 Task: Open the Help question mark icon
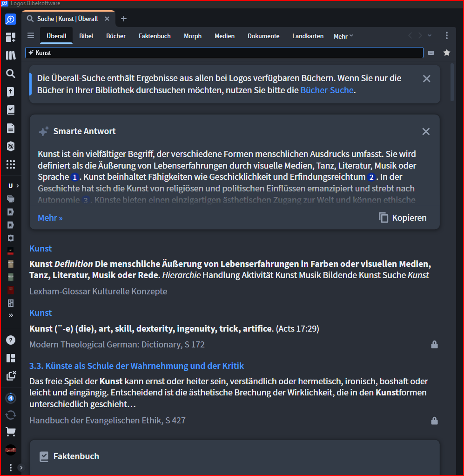[x=11, y=340]
